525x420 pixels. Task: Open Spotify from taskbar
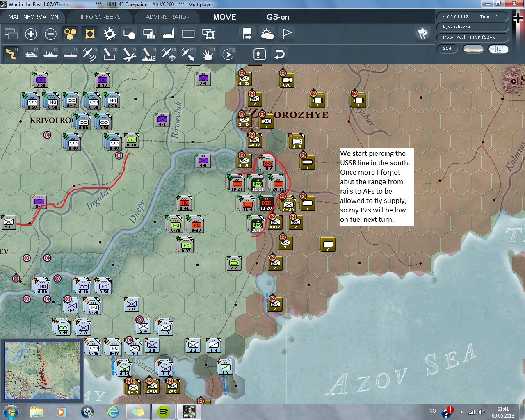pos(163,412)
